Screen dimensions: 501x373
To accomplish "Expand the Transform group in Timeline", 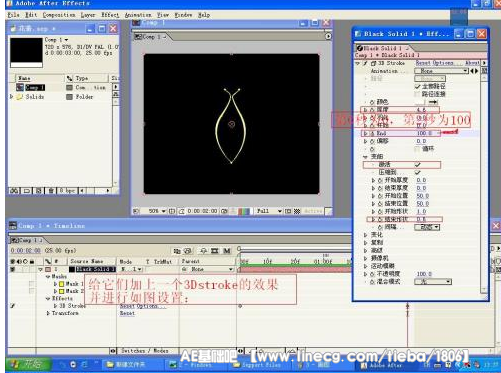I will point(48,313).
